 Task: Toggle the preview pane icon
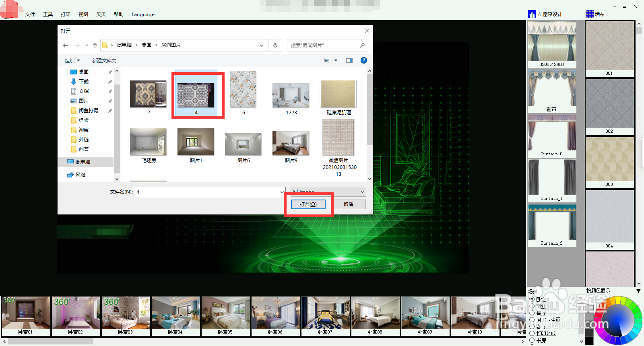pyautogui.click(x=349, y=60)
